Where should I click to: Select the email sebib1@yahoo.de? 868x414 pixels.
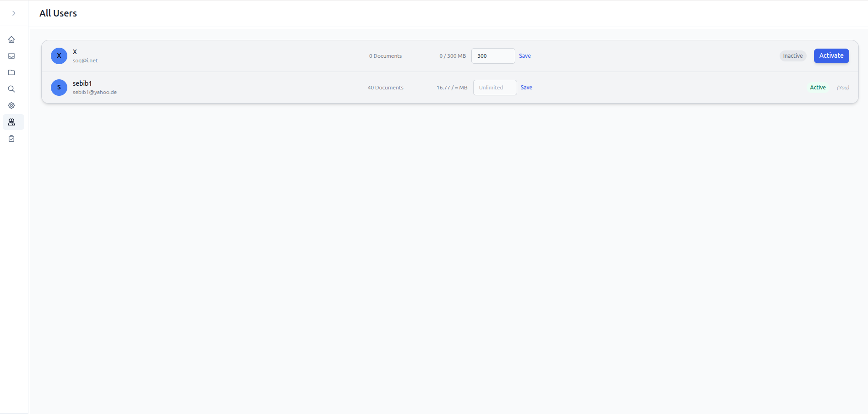95,92
